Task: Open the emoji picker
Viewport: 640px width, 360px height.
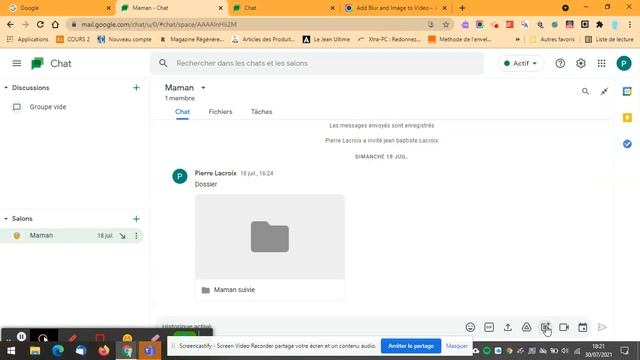Action: click(470, 327)
